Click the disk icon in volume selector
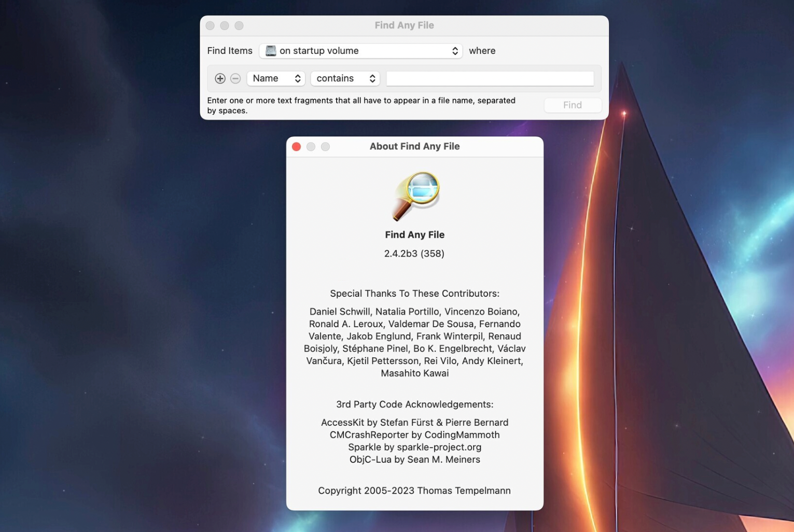 pyautogui.click(x=271, y=51)
